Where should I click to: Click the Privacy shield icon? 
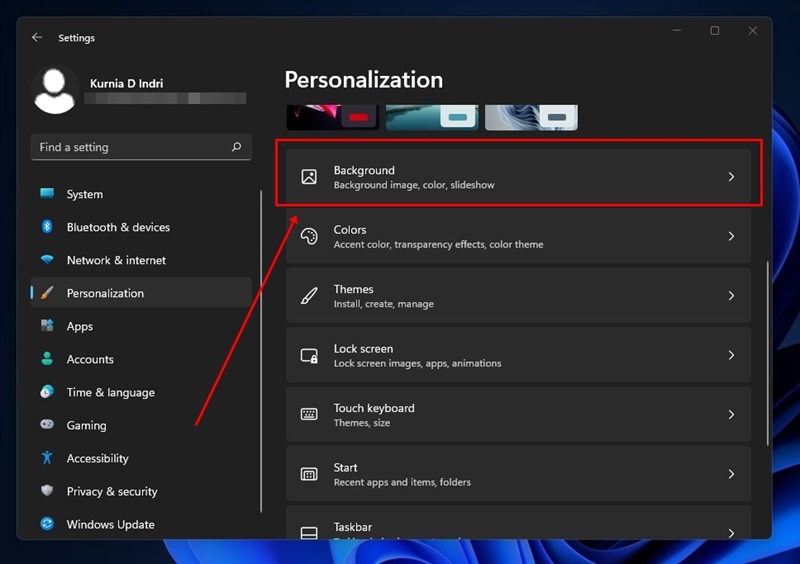coord(47,491)
